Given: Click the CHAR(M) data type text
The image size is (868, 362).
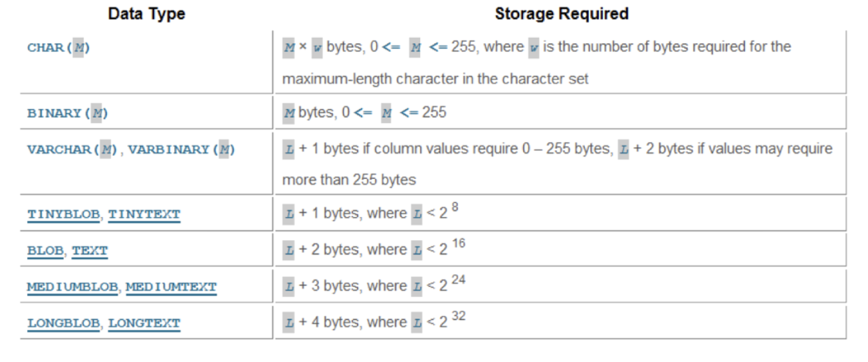Looking at the screenshot, I should pos(58,48).
